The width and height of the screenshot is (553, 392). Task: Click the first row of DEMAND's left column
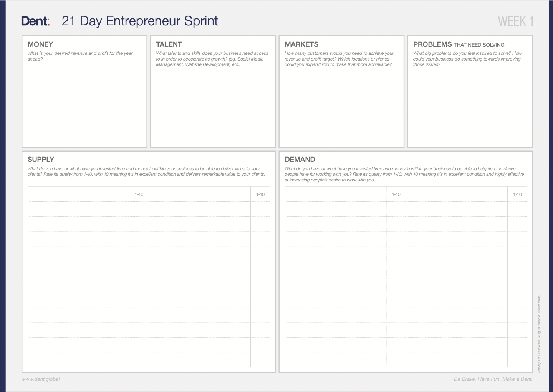point(335,209)
